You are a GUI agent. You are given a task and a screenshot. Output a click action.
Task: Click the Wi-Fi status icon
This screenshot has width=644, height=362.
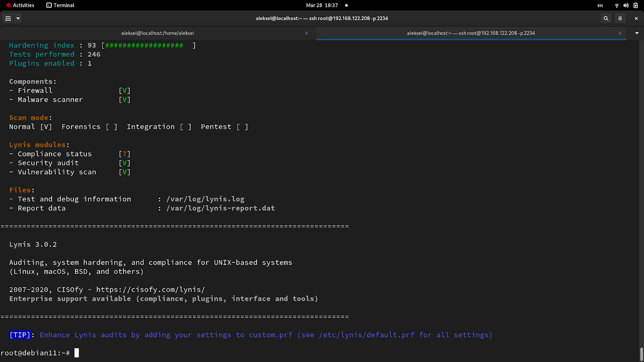click(616, 5)
